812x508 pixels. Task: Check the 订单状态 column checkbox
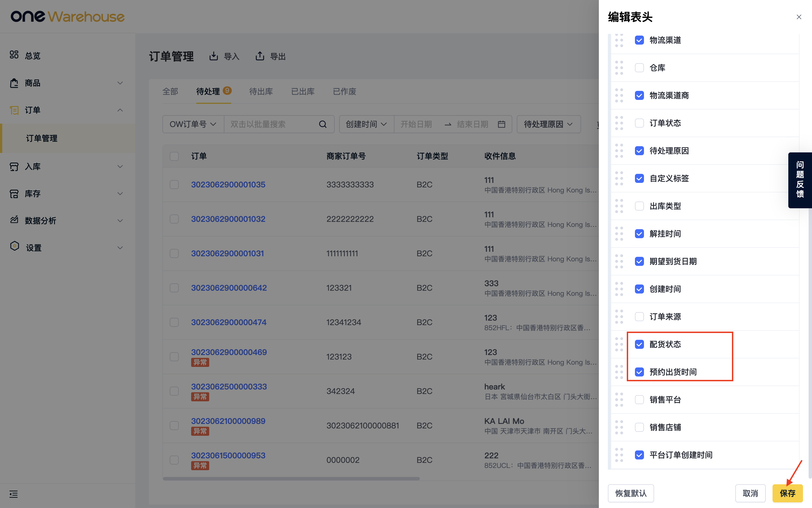(639, 123)
